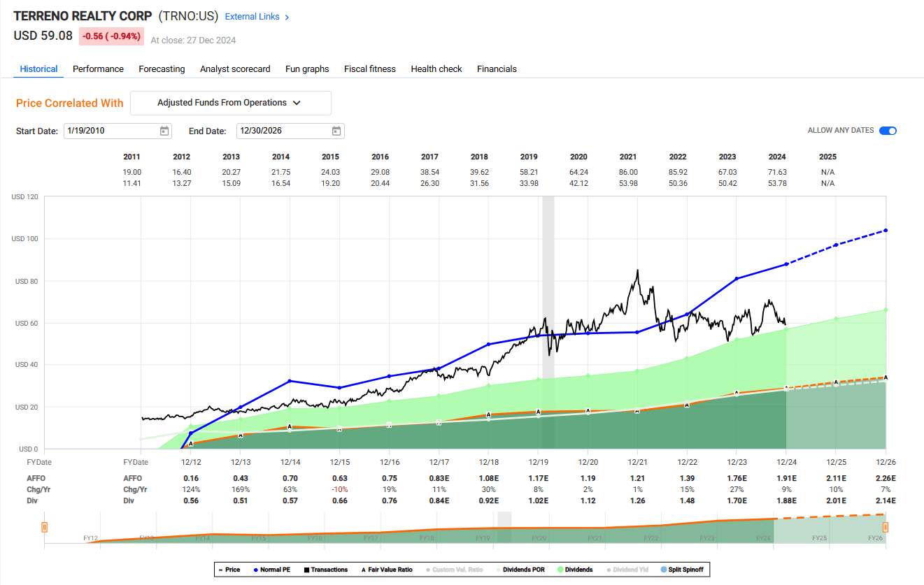Switch to the Fun graphs tab
Viewport: 924px width, 585px height.
pyautogui.click(x=307, y=68)
